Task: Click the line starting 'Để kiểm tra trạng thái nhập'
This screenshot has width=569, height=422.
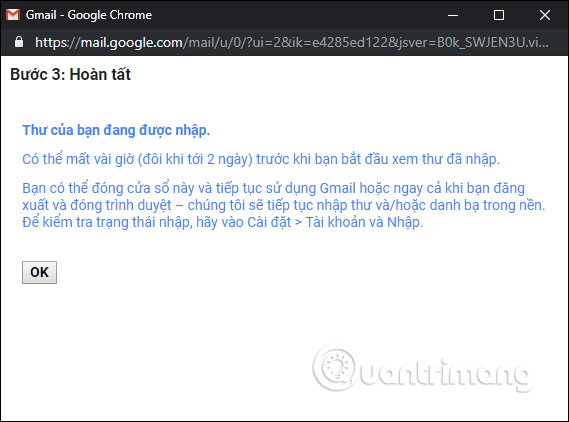Action: pyautogui.click(x=223, y=222)
